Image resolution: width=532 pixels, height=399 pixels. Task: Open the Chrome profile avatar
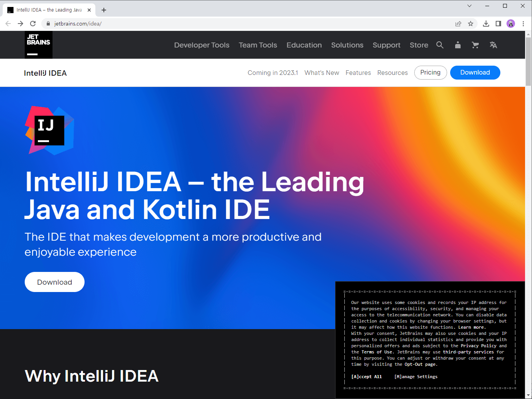point(511,24)
